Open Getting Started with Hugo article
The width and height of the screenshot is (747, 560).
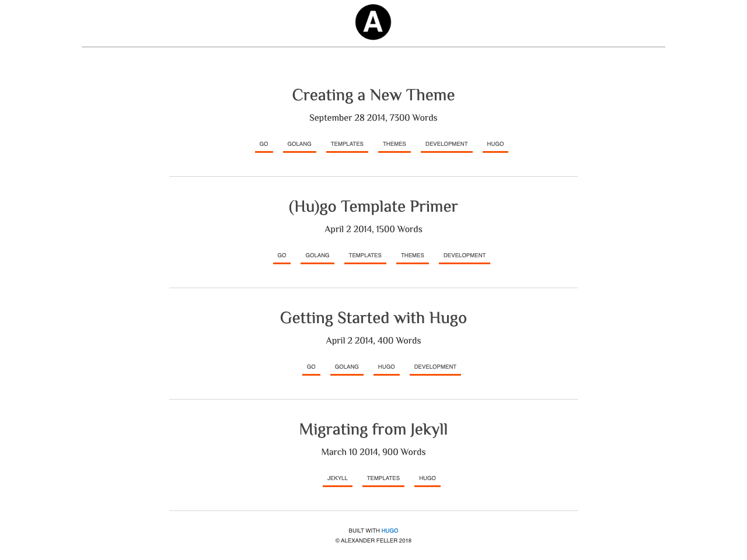pyautogui.click(x=373, y=318)
